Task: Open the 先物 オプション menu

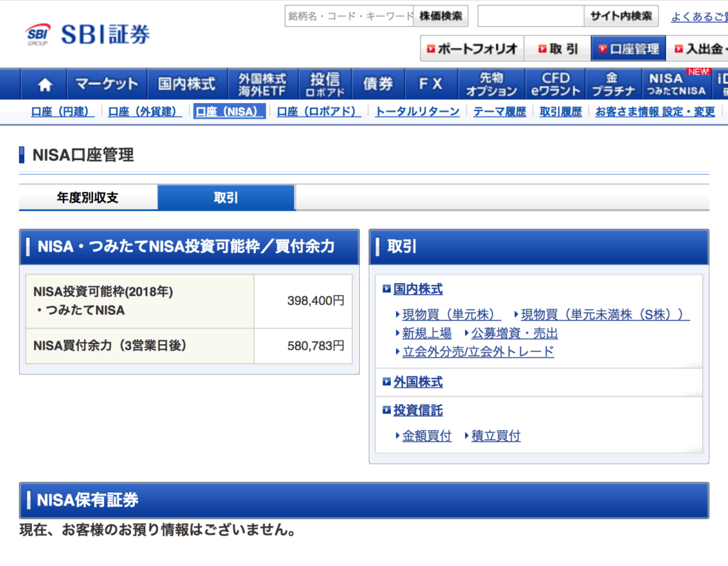Action: [x=491, y=84]
